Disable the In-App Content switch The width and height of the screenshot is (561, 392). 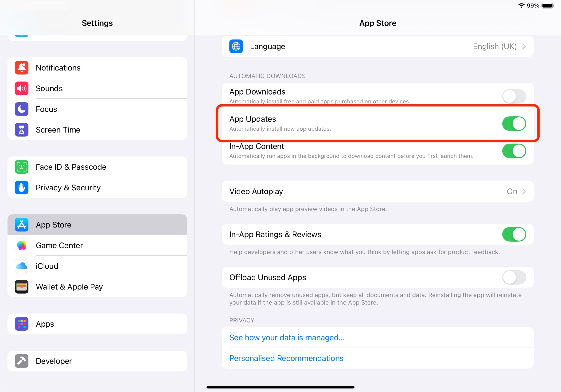click(514, 151)
